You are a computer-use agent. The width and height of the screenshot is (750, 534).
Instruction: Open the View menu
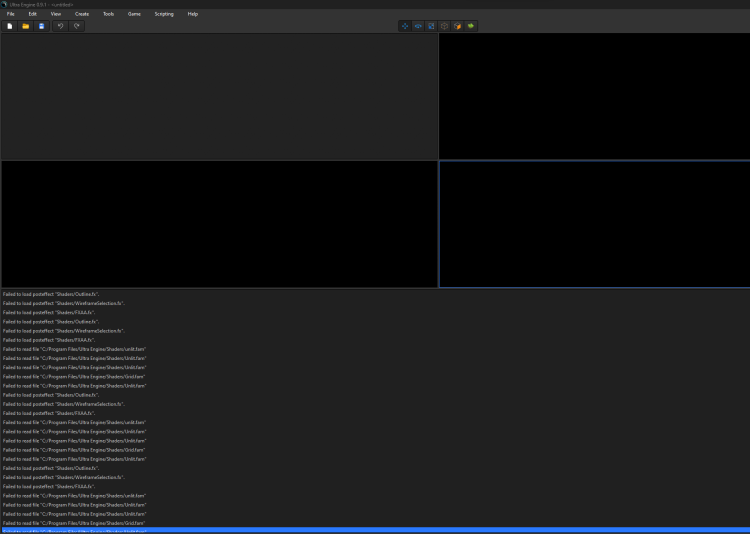click(x=55, y=14)
